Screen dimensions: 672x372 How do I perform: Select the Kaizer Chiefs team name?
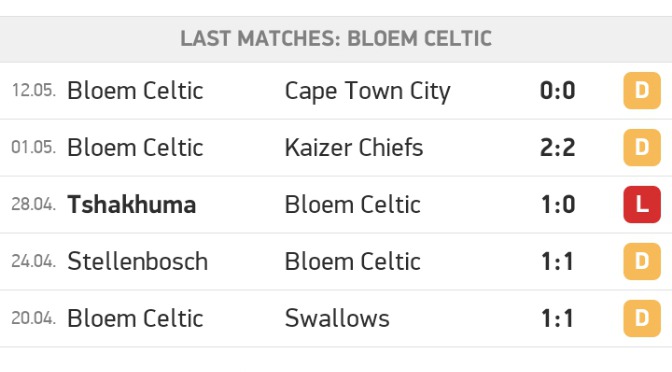click(x=354, y=147)
